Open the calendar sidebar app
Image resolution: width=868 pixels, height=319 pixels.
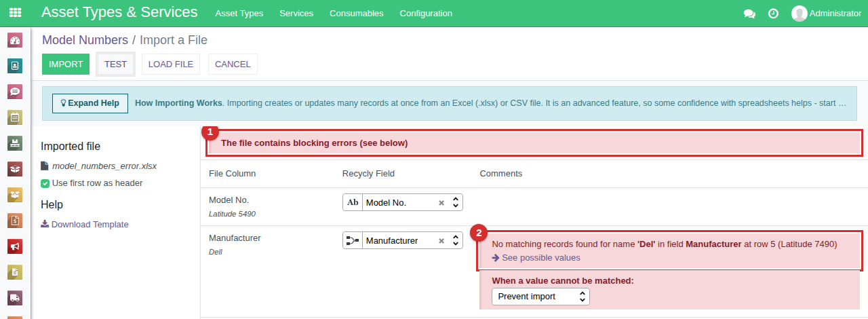pos(15,117)
